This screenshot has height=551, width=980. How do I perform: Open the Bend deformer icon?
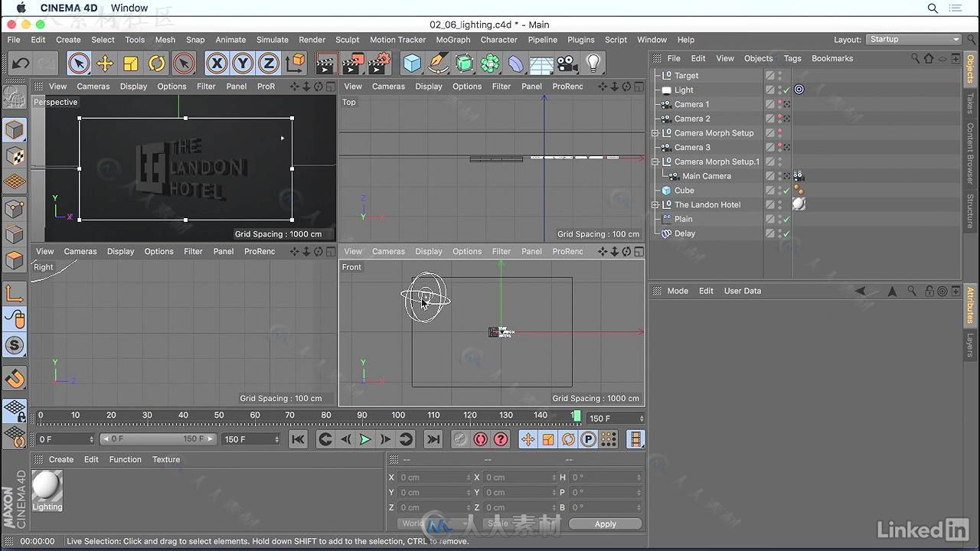click(x=516, y=63)
